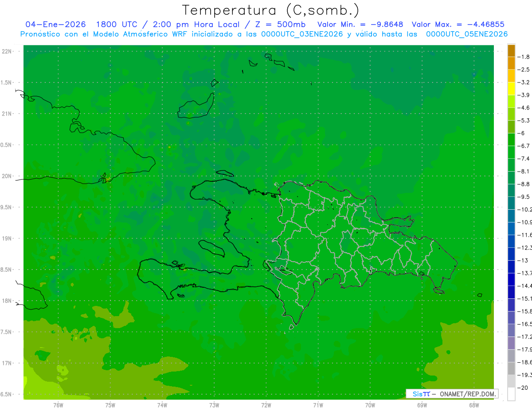Click the '-8.8' colorbar value
532x411 pixels.
click(524, 184)
